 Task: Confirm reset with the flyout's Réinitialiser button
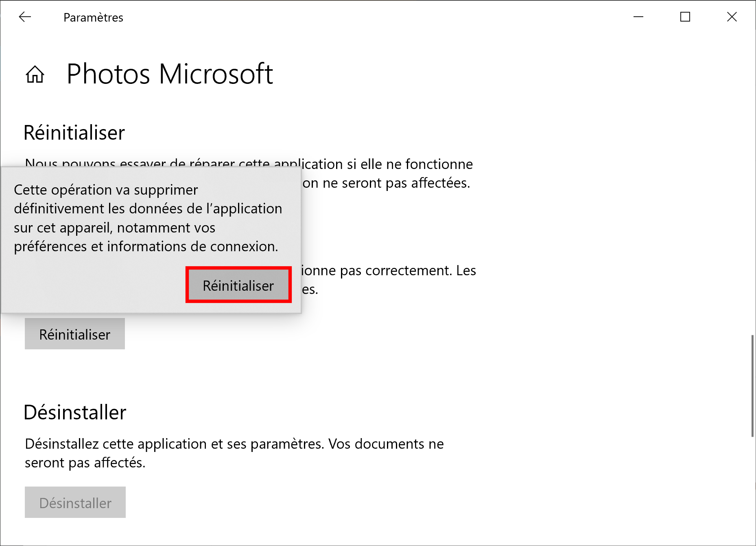(238, 285)
